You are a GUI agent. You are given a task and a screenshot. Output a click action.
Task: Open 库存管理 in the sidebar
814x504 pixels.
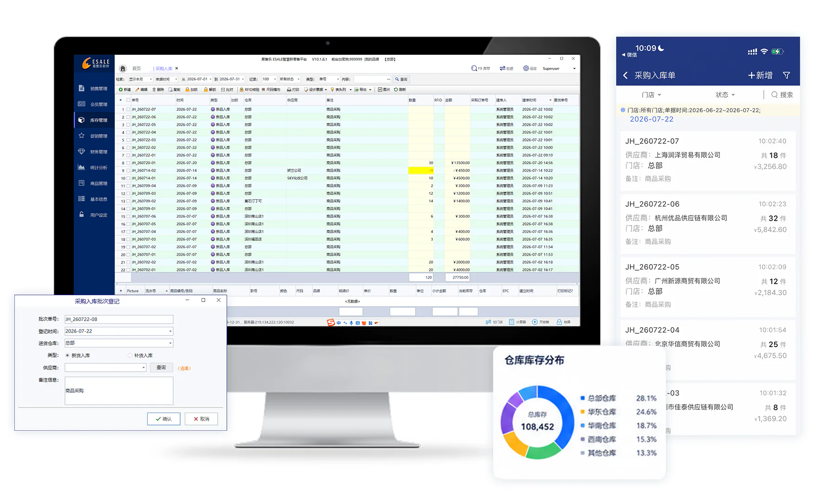point(93,120)
